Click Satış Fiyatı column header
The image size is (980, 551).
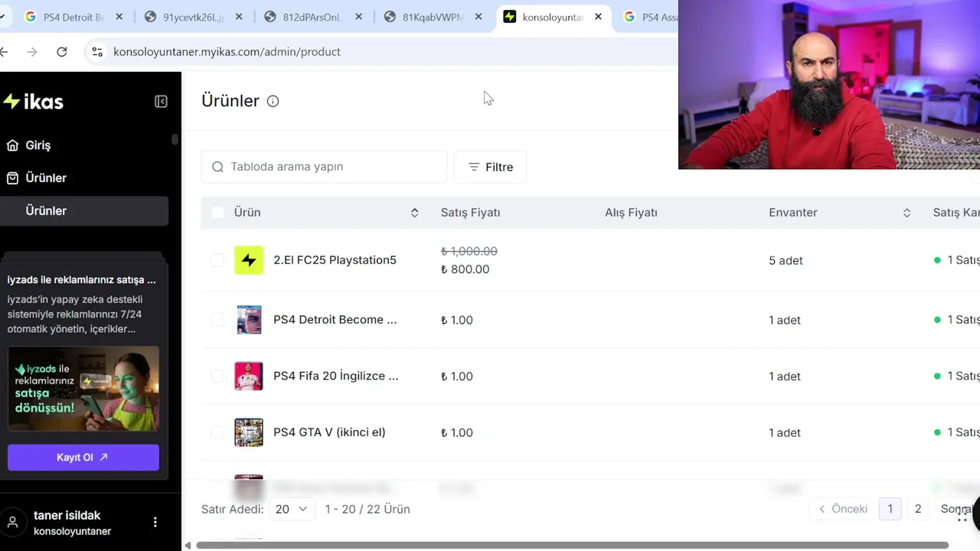tap(470, 213)
